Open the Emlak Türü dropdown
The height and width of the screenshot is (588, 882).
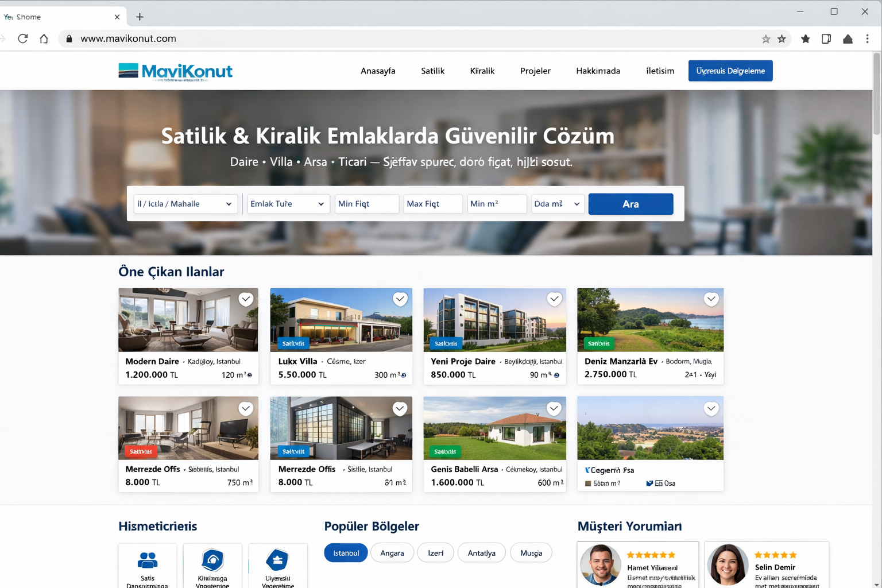(x=288, y=204)
